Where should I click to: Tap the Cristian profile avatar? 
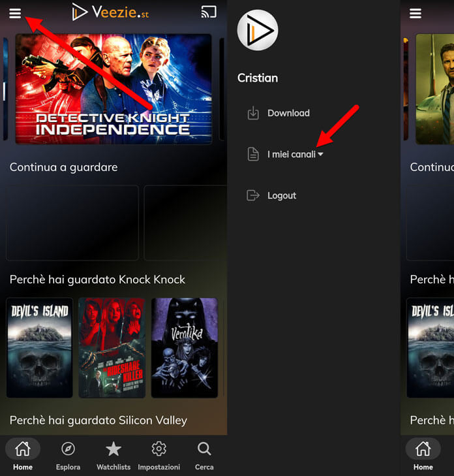258,30
